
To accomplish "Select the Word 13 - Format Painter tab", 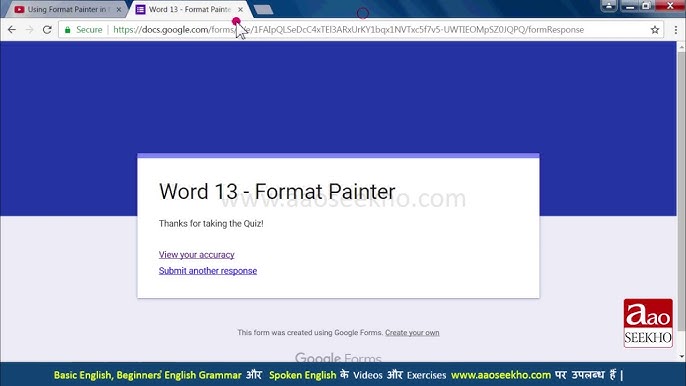I will pos(189,9).
